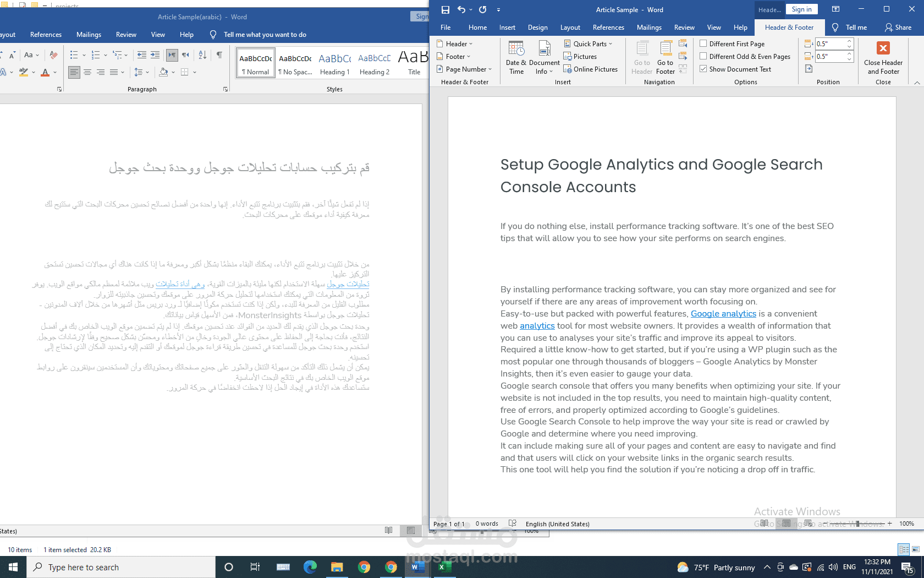924x578 pixels.
Task: Open the File tab in Article Sample
Action: (x=446, y=27)
